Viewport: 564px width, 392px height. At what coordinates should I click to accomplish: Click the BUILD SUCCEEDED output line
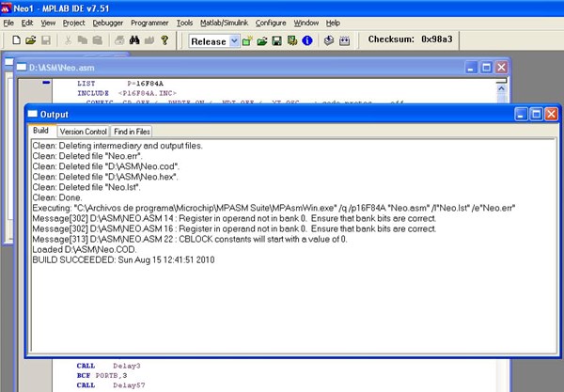point(123,260)
